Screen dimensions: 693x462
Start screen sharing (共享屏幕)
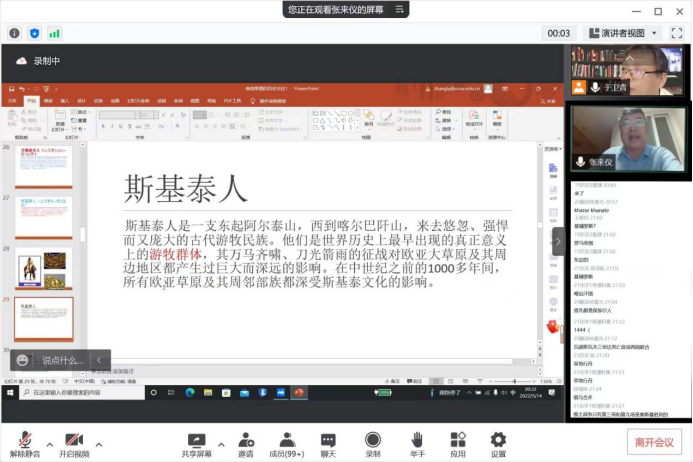coord(196,442)
